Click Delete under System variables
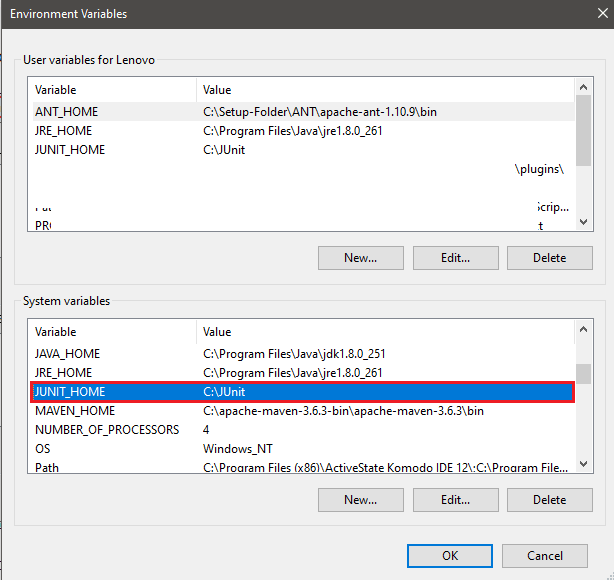 point(549,500)
